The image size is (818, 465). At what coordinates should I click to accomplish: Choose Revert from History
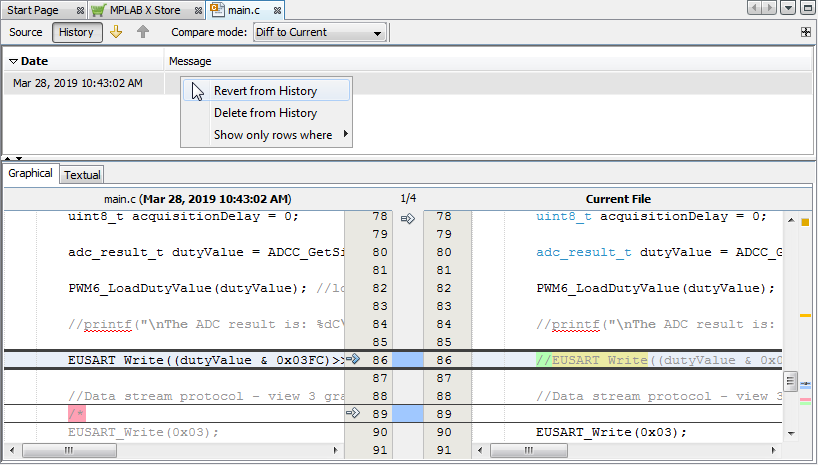click(265, 91)
